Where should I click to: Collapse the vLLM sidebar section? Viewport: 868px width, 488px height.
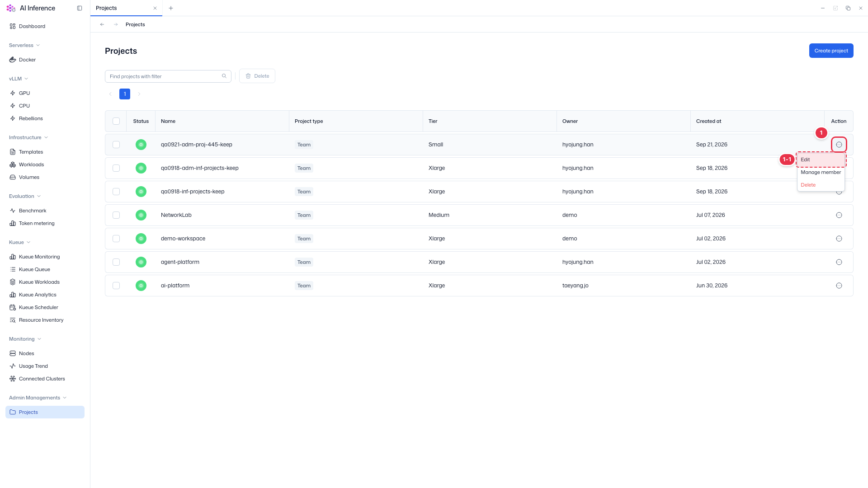tap(19, 79)
